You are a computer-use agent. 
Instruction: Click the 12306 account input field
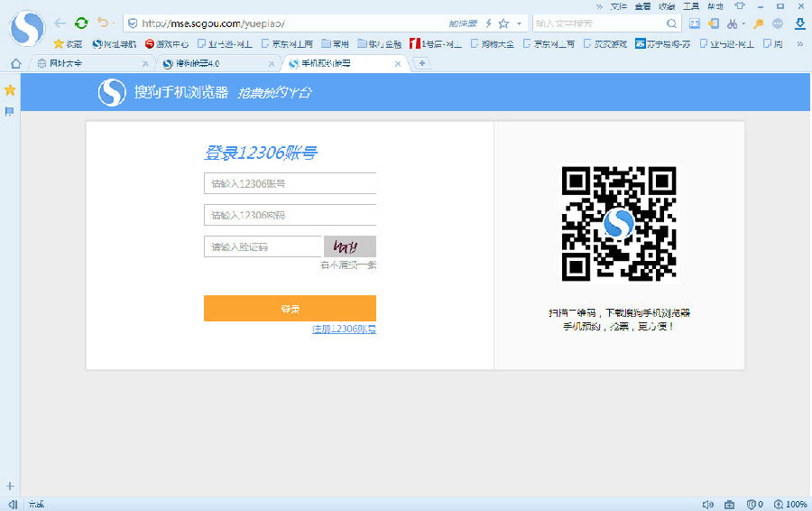pos(290,183)
